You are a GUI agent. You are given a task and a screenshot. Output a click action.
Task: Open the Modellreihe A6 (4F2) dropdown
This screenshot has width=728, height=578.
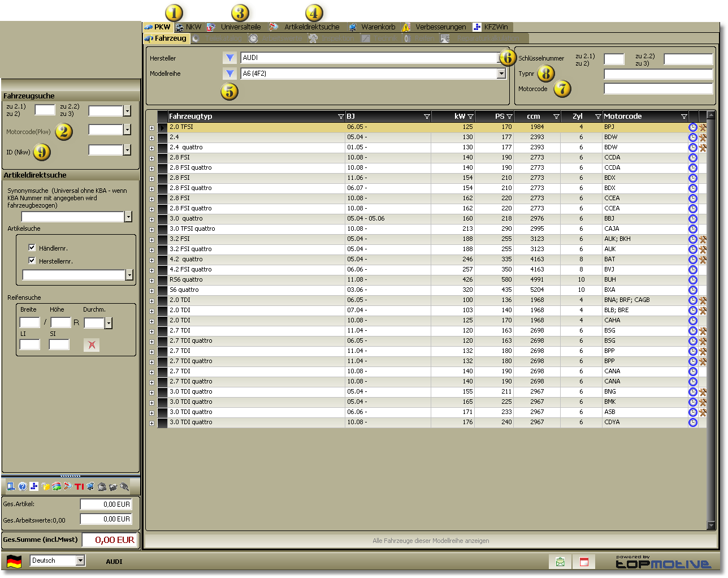[x=501, y=74]
